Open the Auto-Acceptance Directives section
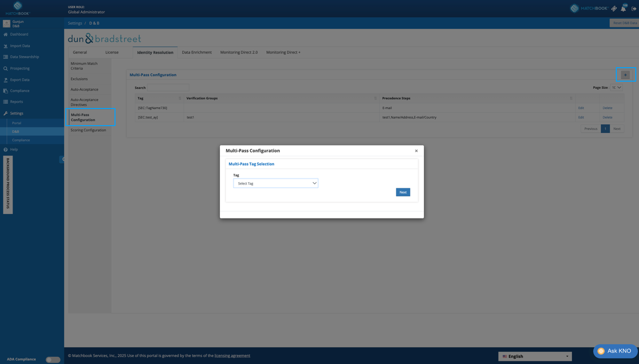The height and width of the screenshot is (364, 639). tap(89, 102)
